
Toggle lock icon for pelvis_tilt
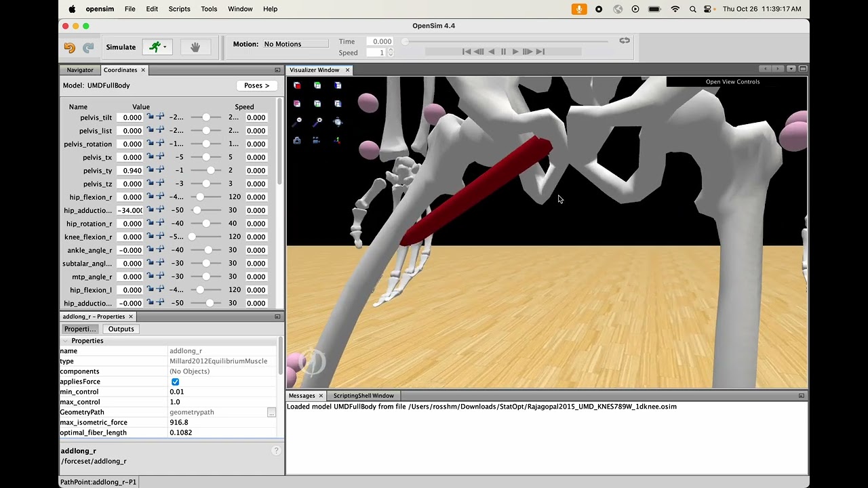(151, 117)
